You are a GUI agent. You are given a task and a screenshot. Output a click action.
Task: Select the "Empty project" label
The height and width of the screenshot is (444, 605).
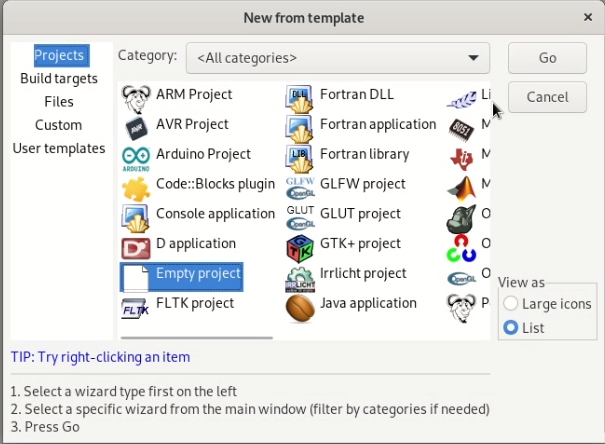tap(198, 273)
